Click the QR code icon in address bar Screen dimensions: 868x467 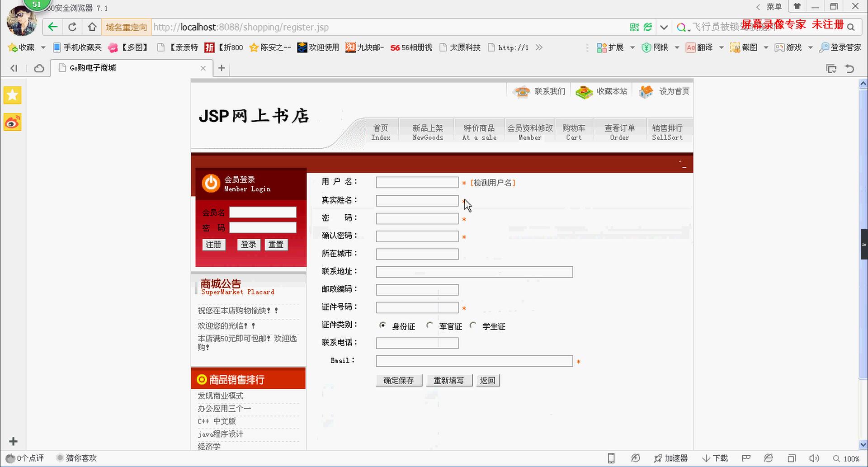click(634, 27)
